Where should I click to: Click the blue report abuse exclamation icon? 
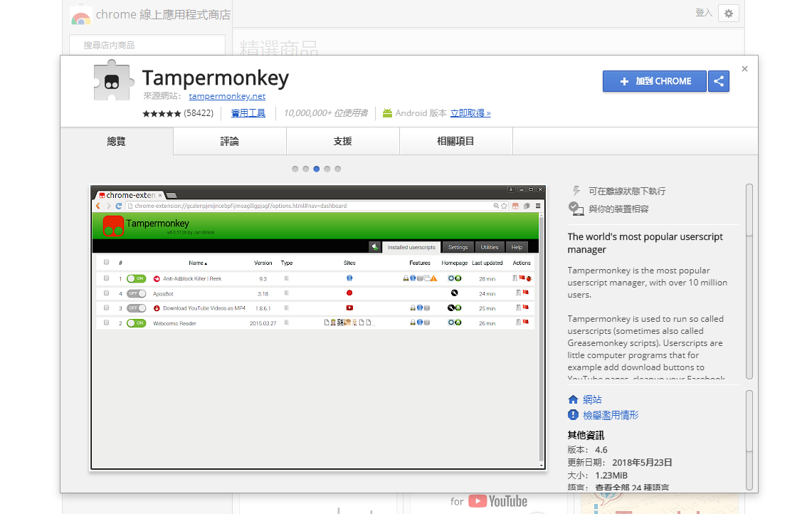pyautogui.click(x=573, y=415)
